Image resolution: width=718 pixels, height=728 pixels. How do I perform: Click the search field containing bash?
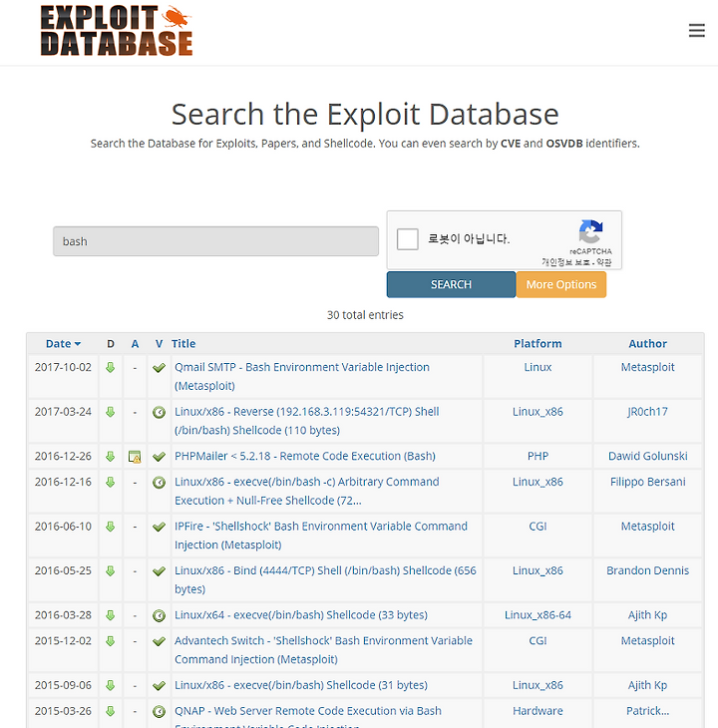coord(215,241)
